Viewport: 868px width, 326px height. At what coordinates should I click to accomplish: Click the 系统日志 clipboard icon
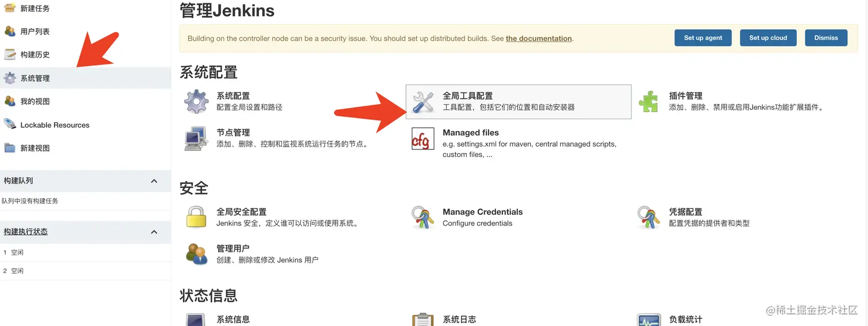pos(423,320)
